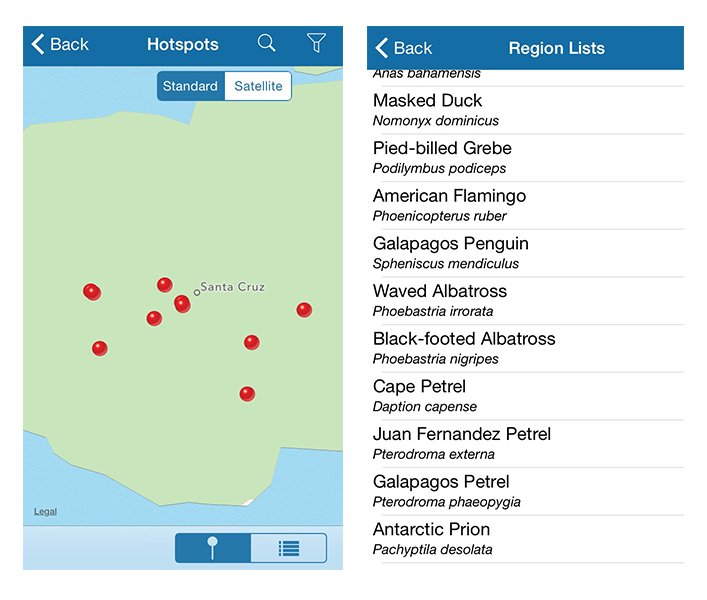The width and height of the screenshot is (707, 600).
Task: Select Standard map mode
Action: pos(190,87)
